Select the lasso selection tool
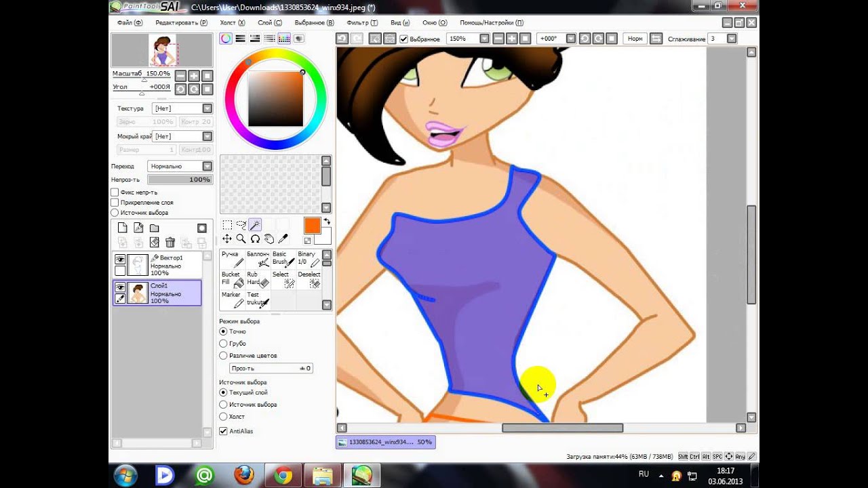This screenshot has height=488, width=868. [241, 225]
